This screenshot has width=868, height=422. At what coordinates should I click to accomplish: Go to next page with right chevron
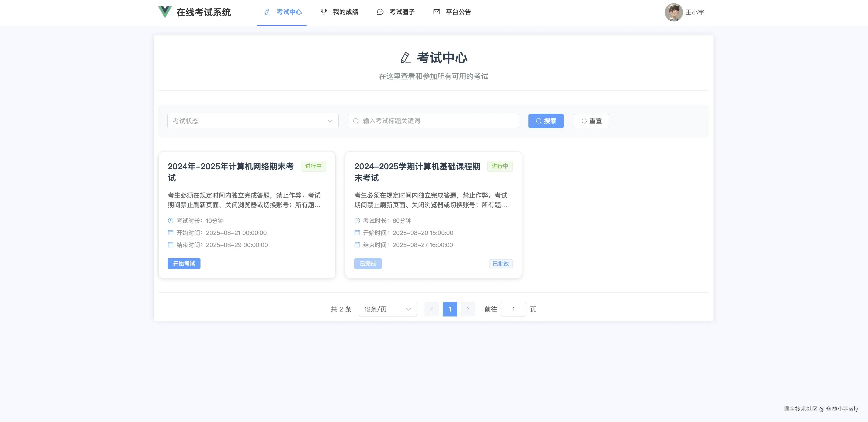(x=468, y=309)
